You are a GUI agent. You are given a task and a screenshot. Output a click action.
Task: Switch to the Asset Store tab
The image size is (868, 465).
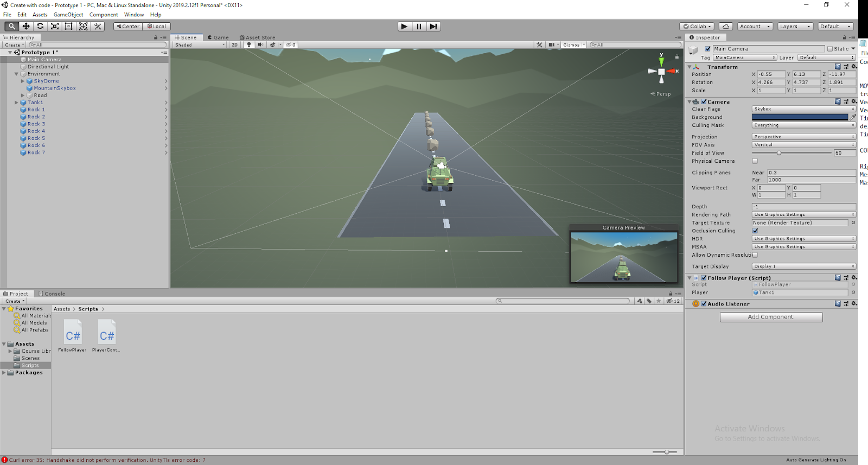(x=257, y=37)
